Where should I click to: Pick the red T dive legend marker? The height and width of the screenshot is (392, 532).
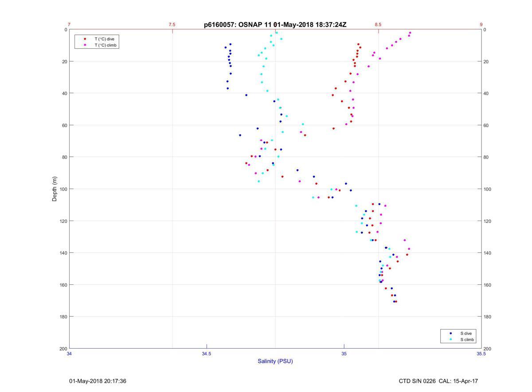85,39
